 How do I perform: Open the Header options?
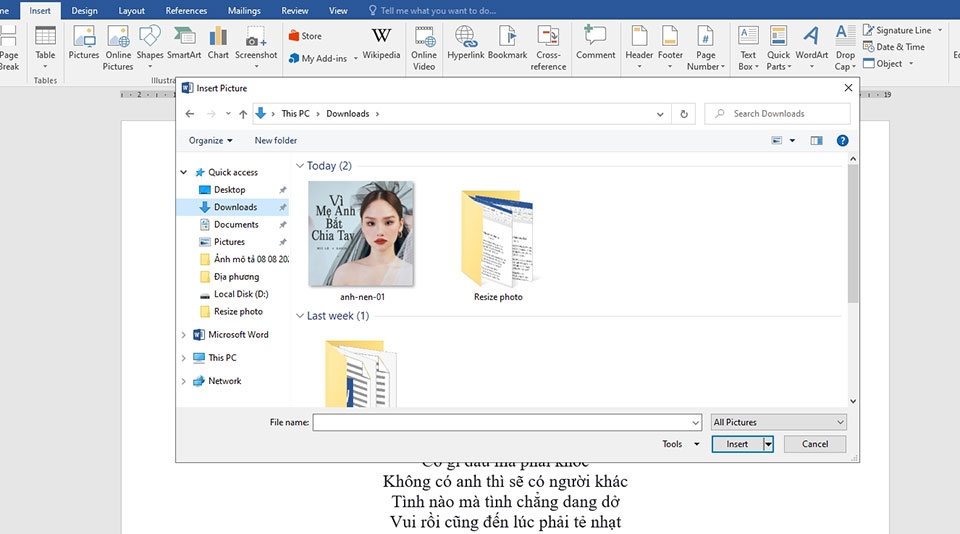639,48
